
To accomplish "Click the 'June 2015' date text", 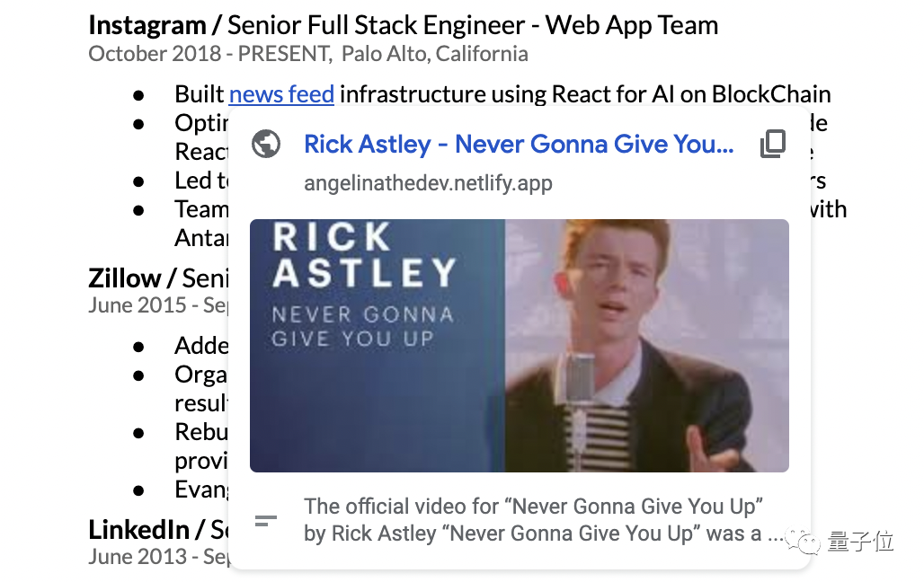I will pos(138,305).
